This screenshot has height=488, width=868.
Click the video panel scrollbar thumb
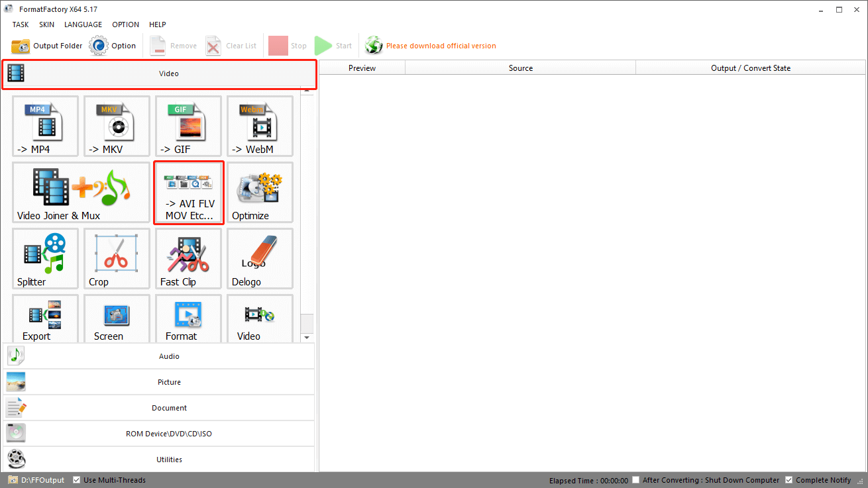[x=307, y=322]
